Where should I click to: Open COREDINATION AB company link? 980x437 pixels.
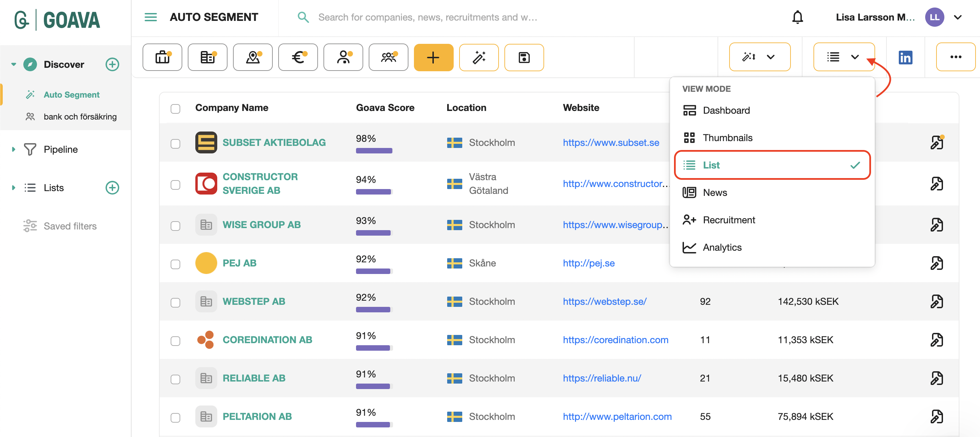[x=267, y=340]
